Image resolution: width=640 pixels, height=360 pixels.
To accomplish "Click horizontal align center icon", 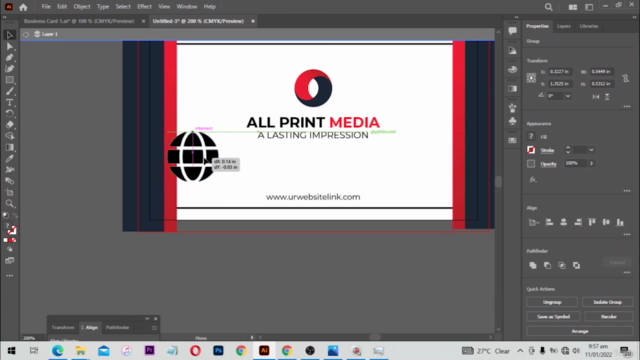I will tap(564, 222).
